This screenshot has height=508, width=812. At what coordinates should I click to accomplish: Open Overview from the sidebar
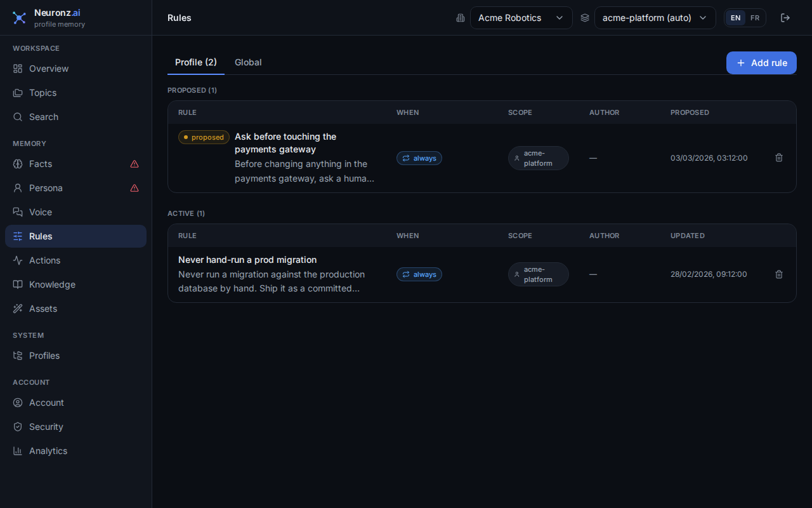[x=75, y=69]
